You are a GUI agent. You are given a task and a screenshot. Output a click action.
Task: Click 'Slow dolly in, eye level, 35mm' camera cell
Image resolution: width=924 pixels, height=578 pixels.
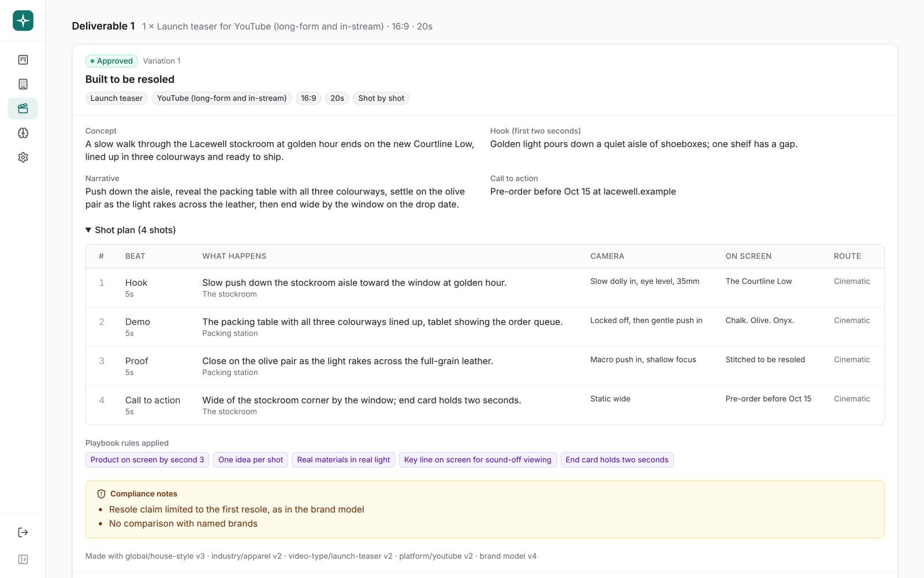pyautogui.click(x=644, y=281)
